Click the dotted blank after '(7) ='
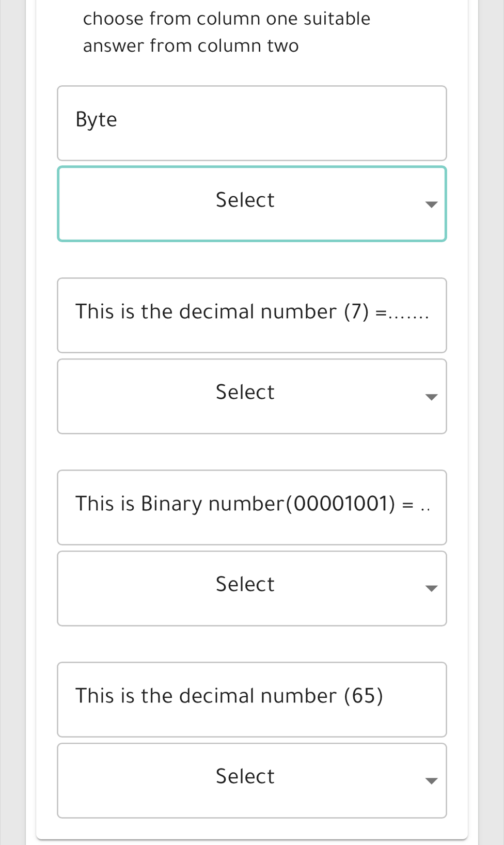Screen dimensions: 504x845 pos(408,313)
